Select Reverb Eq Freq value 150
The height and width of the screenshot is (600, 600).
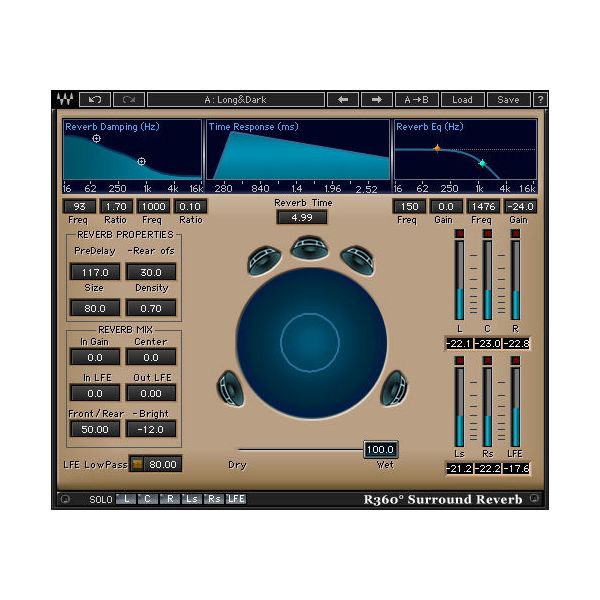pyautogui.click(x=409, y=206)
